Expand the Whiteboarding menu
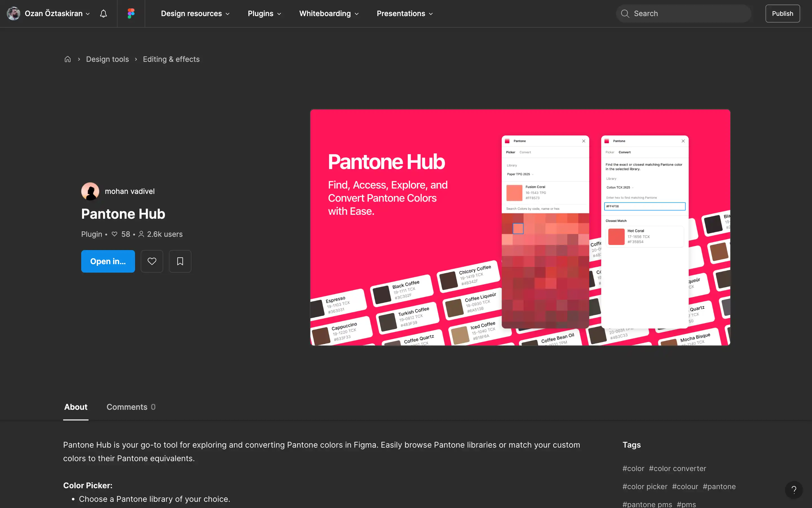This screenshot has width=812, height=508. point(329,14)
